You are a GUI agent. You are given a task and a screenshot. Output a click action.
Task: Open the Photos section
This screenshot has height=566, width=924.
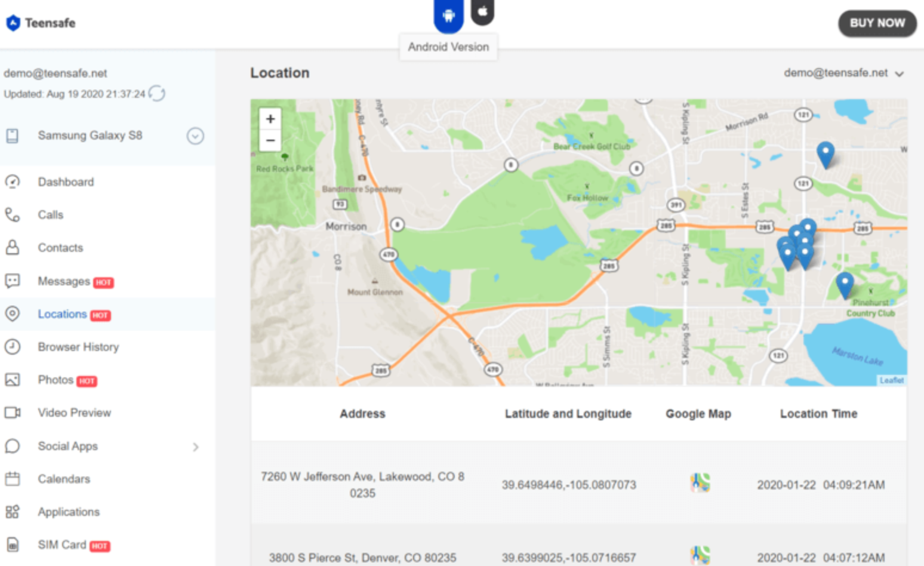click(x=56, y=380)
